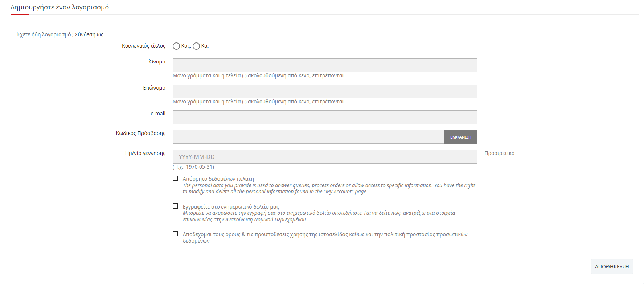The width and height of the screenshot is (644, 284).
Task: Click the Δημιουργήστε έναν λογαριασμό heading
Action: [60, 7]
